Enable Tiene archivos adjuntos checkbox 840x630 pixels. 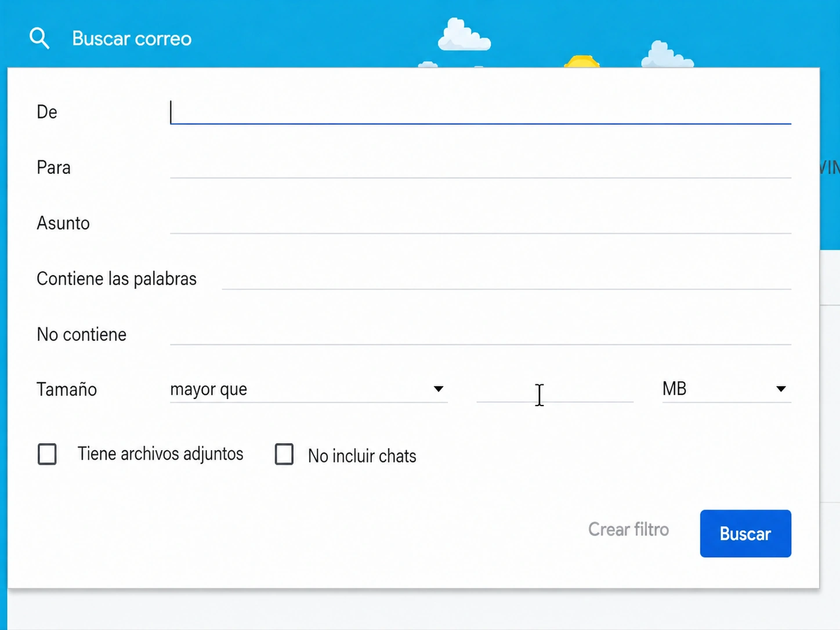[47, 454]
